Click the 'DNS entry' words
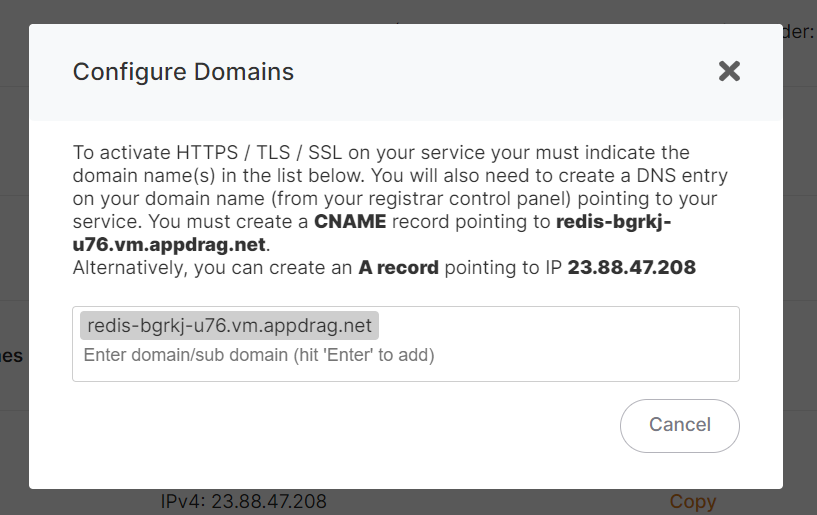 coord(682,176)
